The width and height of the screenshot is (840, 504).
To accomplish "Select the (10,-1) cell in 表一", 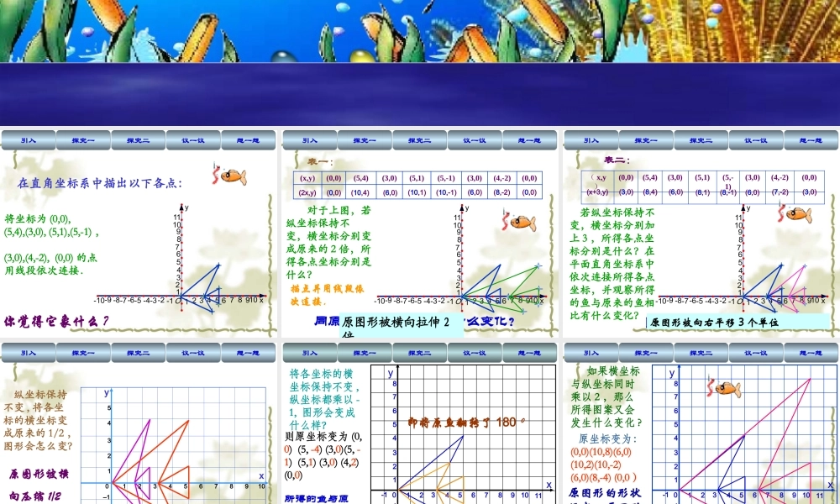I will point(446,192).
